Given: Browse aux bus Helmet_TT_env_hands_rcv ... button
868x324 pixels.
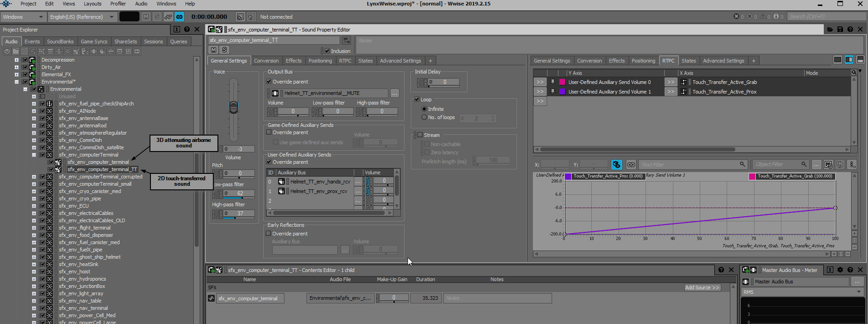Looking at the screenshot, I should (358, 182).
